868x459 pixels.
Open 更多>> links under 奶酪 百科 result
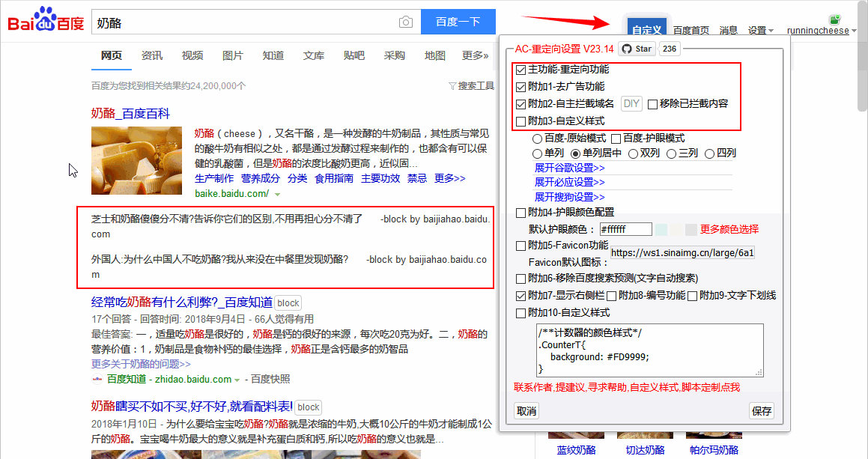click(x=449, y=178)
